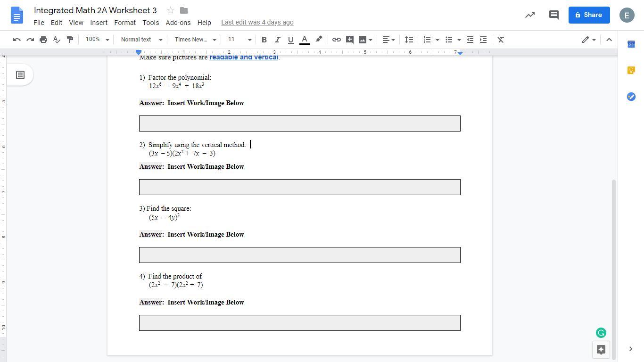Open the Explore button

tap(601, 350)
